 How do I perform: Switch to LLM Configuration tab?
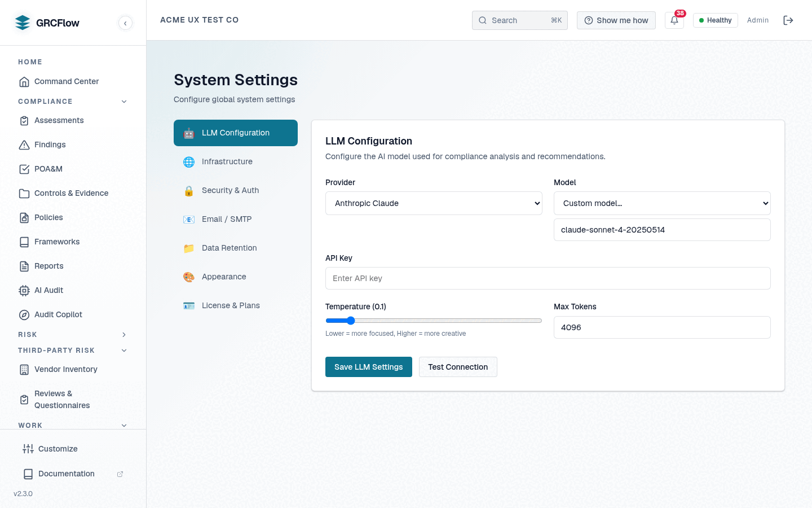point(236,133)
